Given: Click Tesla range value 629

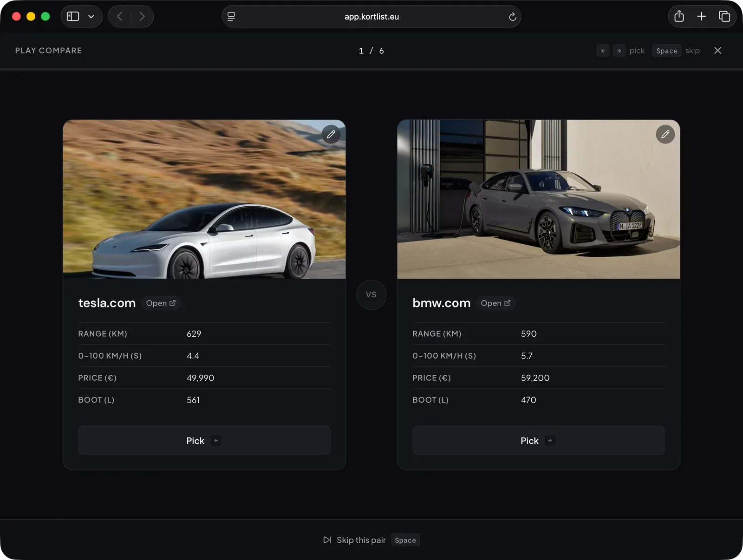Looking at the screenshot, I should [x=194, y=334].
